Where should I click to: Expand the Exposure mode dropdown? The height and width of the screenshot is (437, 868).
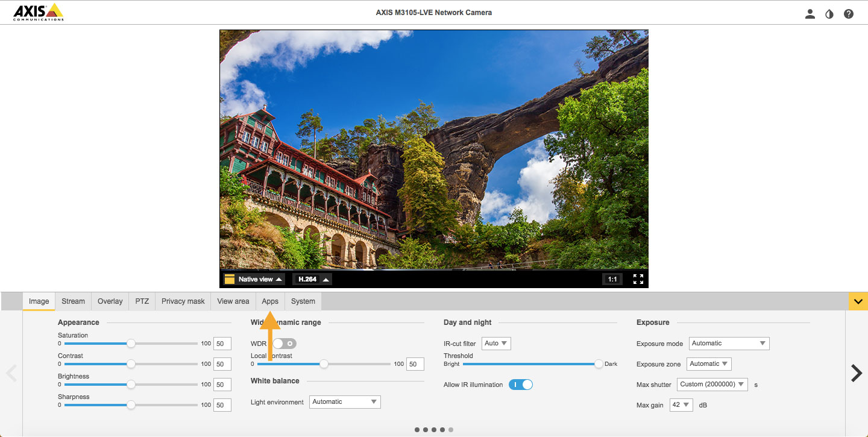(x=729, y=344)
